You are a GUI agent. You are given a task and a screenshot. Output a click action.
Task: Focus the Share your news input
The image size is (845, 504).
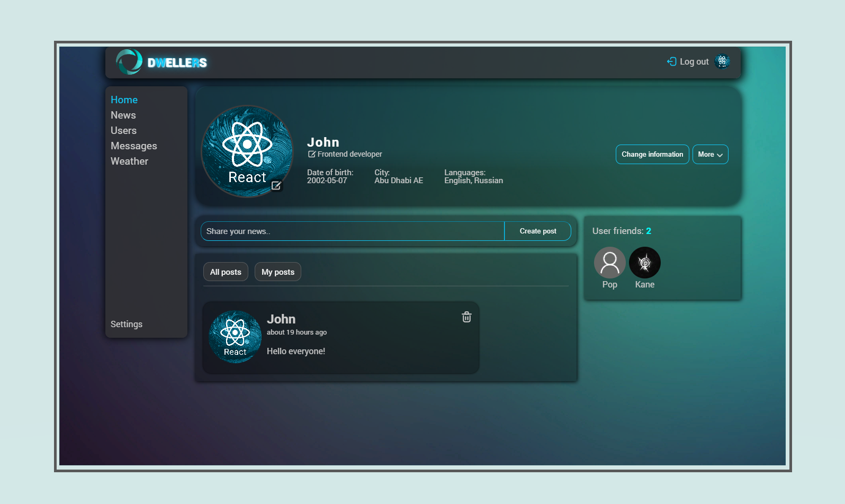(x=352, y=231)
